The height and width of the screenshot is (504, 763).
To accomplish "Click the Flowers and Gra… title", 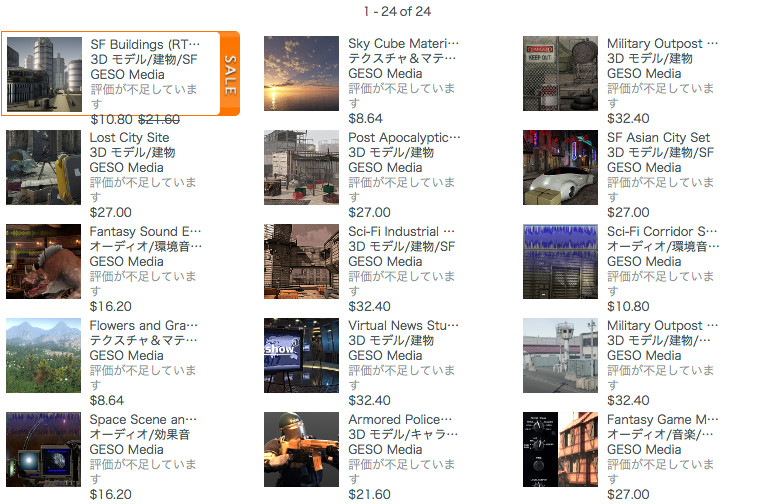I will click(144, 325).
